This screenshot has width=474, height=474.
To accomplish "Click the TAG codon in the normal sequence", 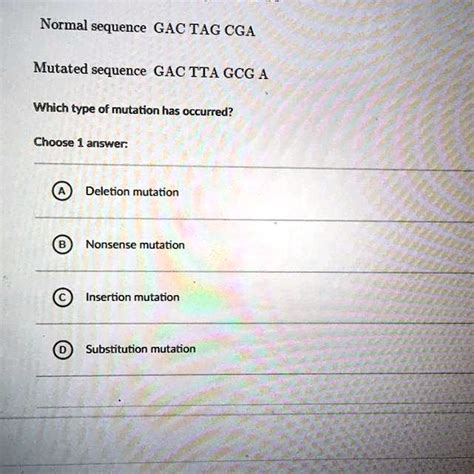I will pos(205,30).
